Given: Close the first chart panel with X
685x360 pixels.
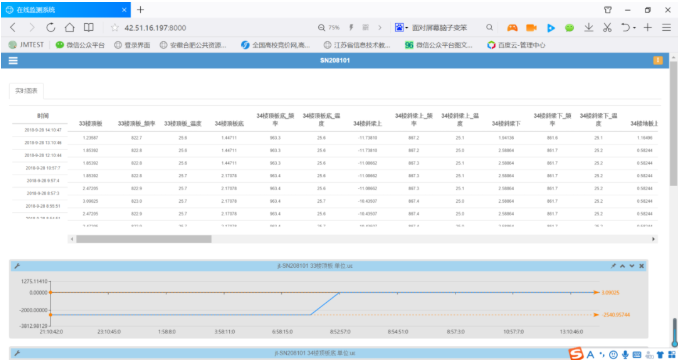Looking at the screenshot, I should click(641, 266).
